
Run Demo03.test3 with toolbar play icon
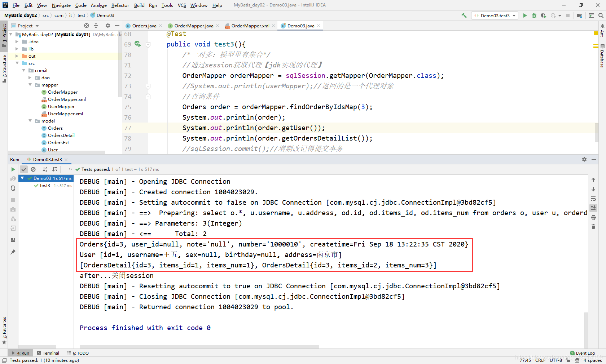(525, 15)
